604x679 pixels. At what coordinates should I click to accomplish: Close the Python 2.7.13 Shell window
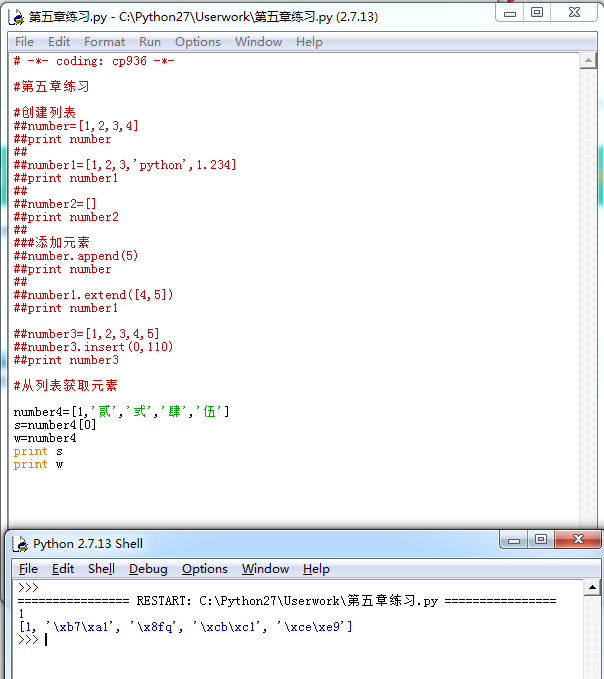(x=578, y=541)
